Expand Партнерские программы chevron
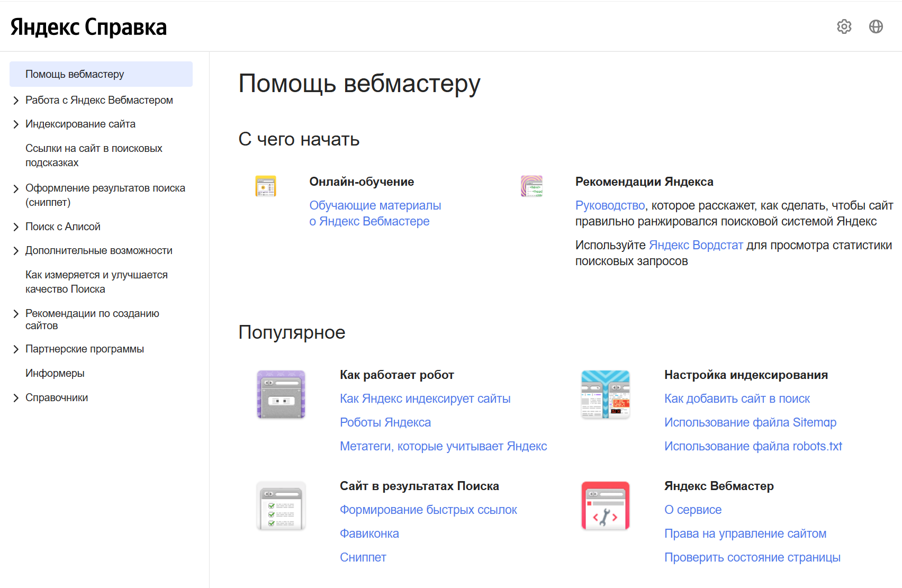902x588 pixels. point(16,349)
